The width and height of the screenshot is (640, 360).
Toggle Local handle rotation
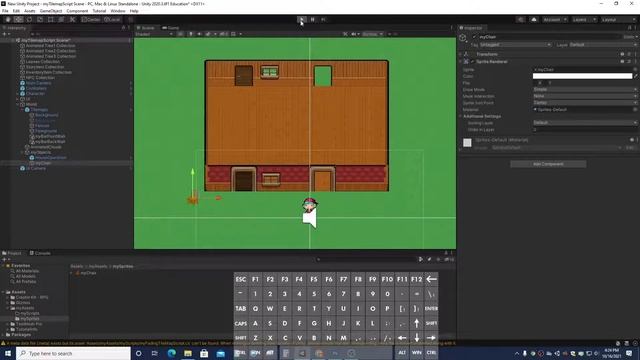112,20
